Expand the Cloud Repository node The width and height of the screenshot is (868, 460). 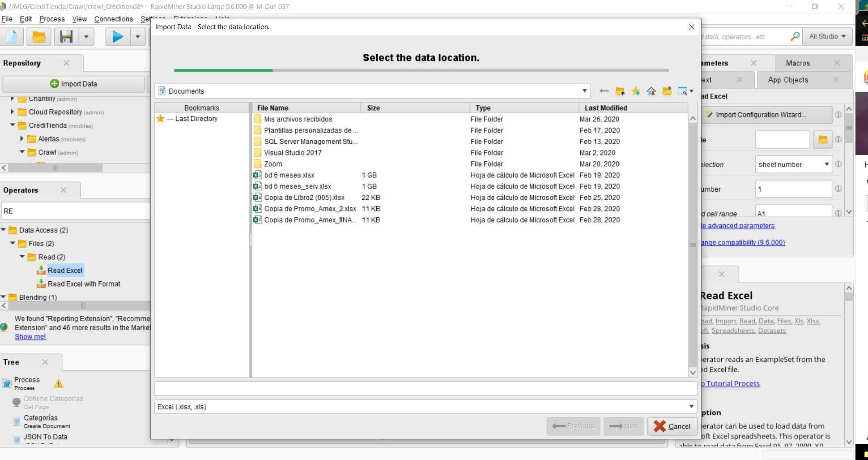pyautogui.click(x=13, y=112)
